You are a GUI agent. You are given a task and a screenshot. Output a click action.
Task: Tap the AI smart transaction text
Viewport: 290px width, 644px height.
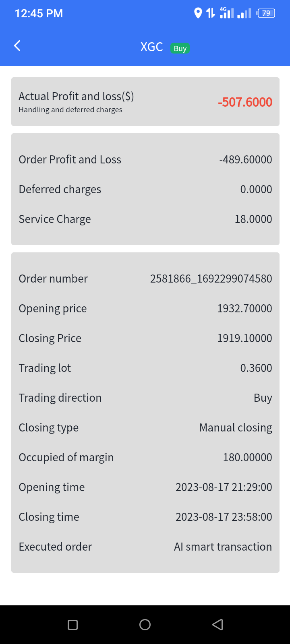[223, 547]
